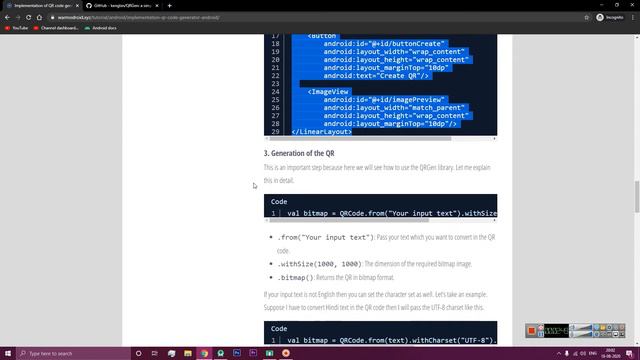The width and height of the screenshot is (640, 360).
Task: Click the Chrome icon on the taskbar
Action: point(204,353)
